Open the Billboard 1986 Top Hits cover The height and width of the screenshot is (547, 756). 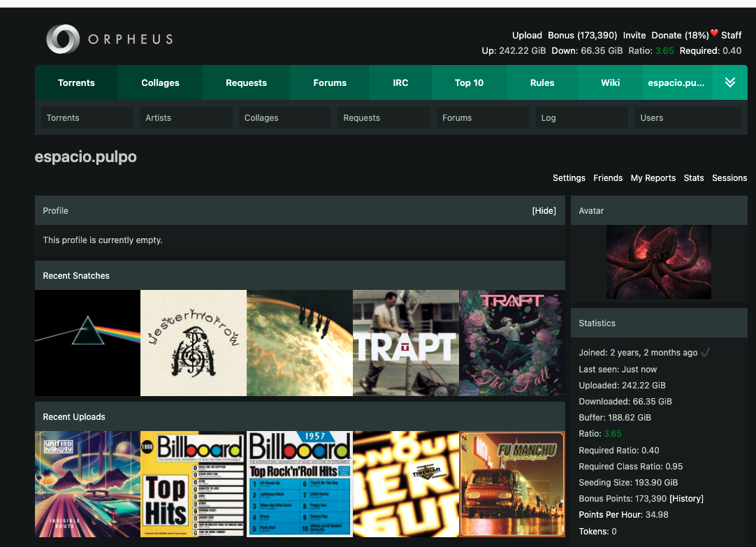tap(194, 484)
